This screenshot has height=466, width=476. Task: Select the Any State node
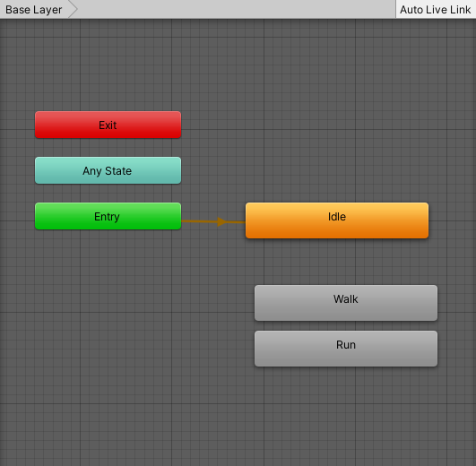tap(108, 170)
